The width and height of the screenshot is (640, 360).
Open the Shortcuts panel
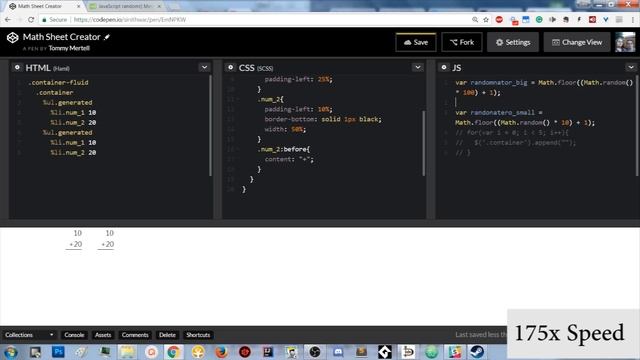point(198,335)
